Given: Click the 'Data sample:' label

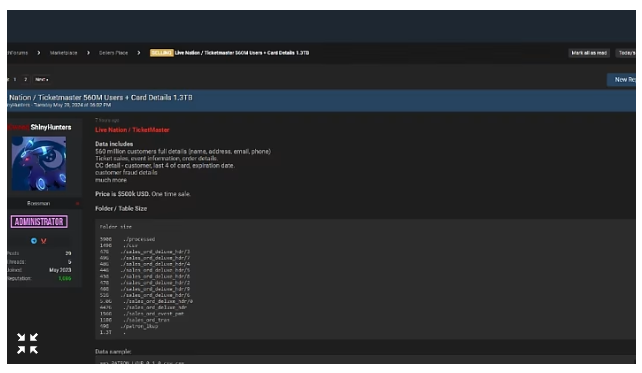Looking at the screenshot, I should point(113,352).
